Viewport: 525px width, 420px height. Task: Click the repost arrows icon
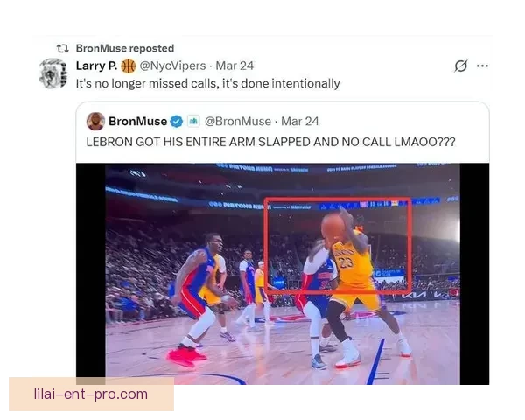(63, 49)
